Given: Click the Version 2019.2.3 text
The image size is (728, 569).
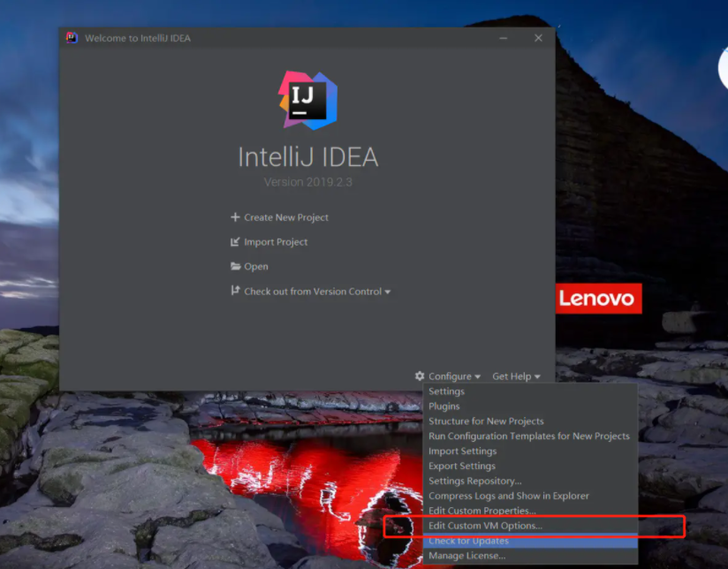Looking at the screenshot, I should (307, 182).
